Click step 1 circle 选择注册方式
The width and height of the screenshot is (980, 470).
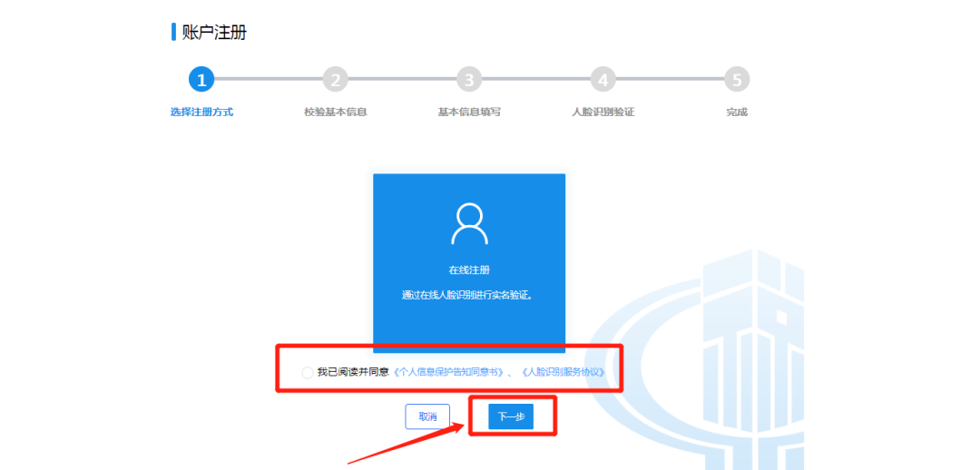coord(201,79)
